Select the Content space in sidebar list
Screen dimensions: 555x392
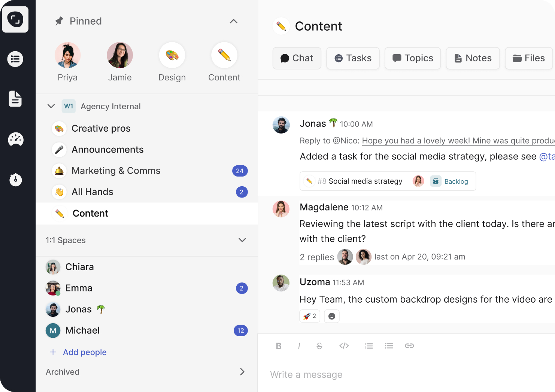tap(147, 214)
